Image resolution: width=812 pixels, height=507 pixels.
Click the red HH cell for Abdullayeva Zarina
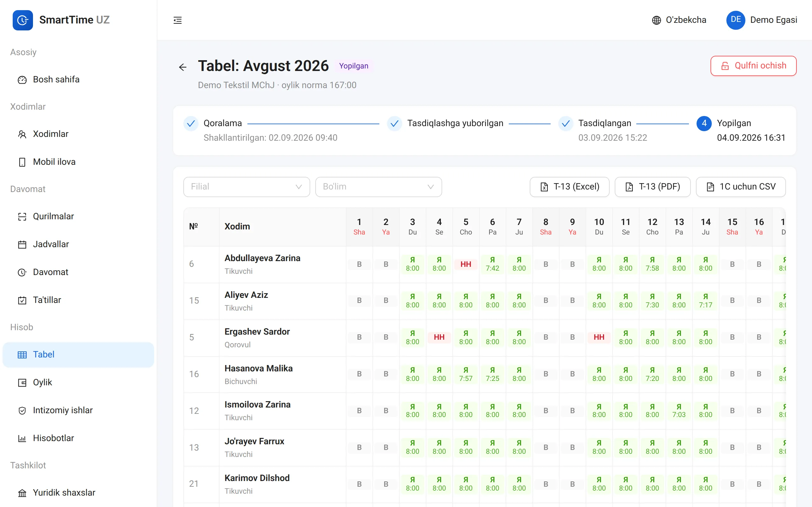tap(466, 264)
